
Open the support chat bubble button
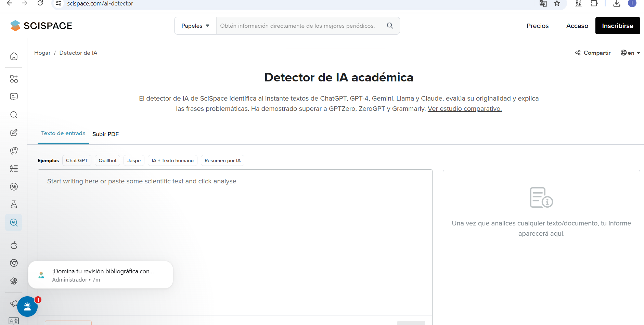click(x=27, y=307)
